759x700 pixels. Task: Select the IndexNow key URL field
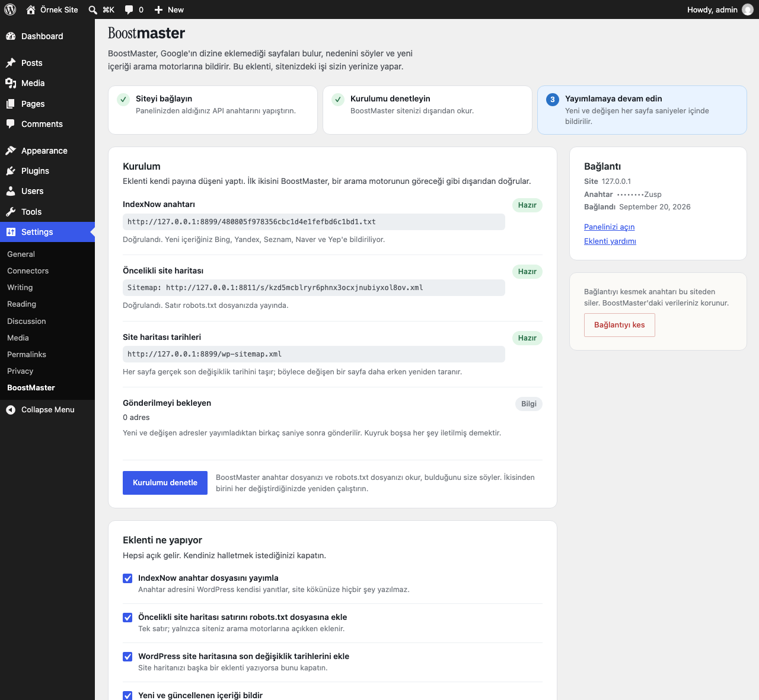coord(314,222)
